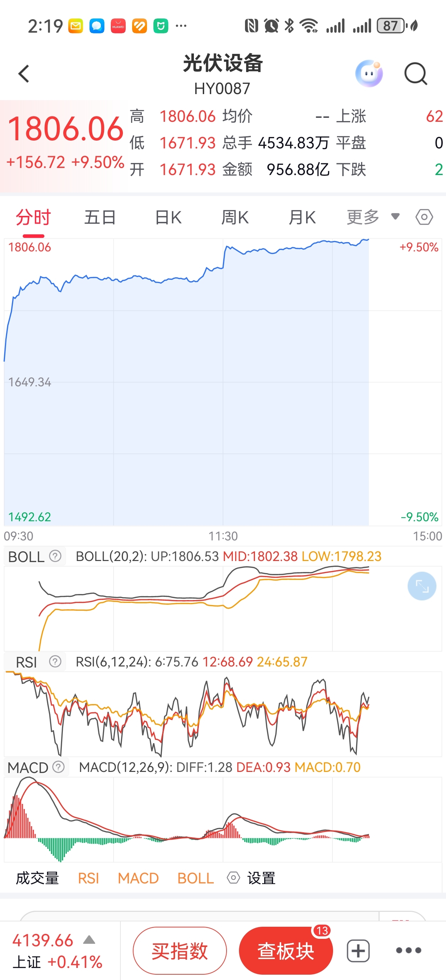
Task: Expand the 更多 timeframe dropdown
Action: click(x=373, y=217)
